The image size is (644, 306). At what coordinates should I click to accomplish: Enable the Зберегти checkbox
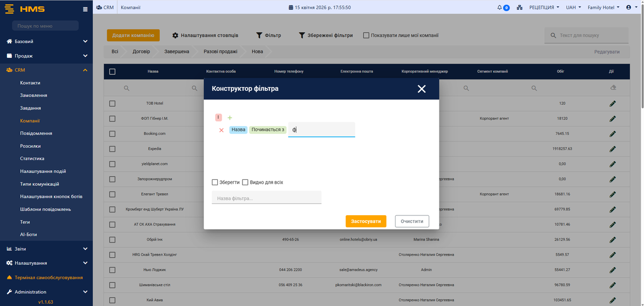pos(215,183)
